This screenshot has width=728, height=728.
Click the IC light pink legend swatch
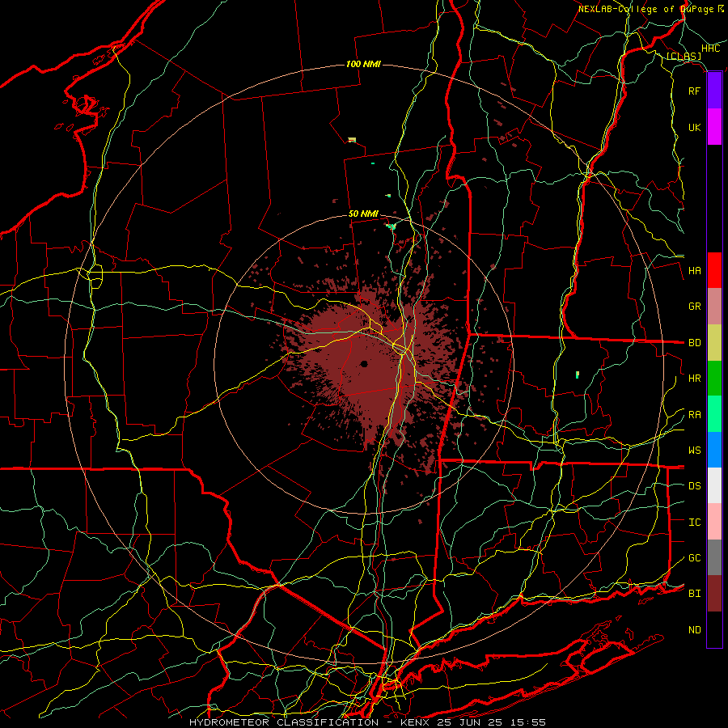[x=714, y=522]
